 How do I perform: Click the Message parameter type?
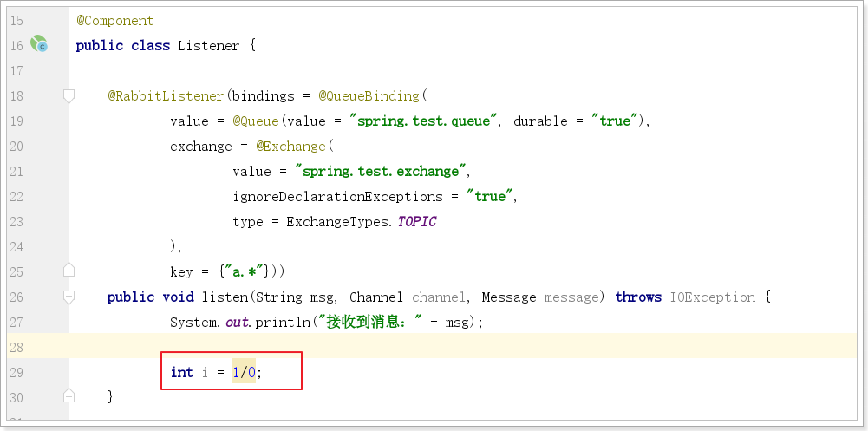tap(509, 297)
